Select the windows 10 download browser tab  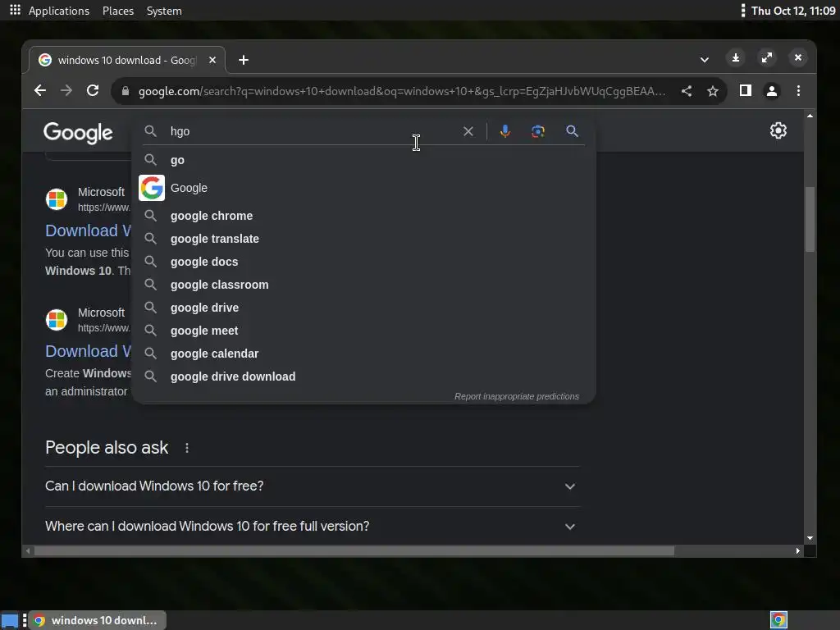[127, 60]
